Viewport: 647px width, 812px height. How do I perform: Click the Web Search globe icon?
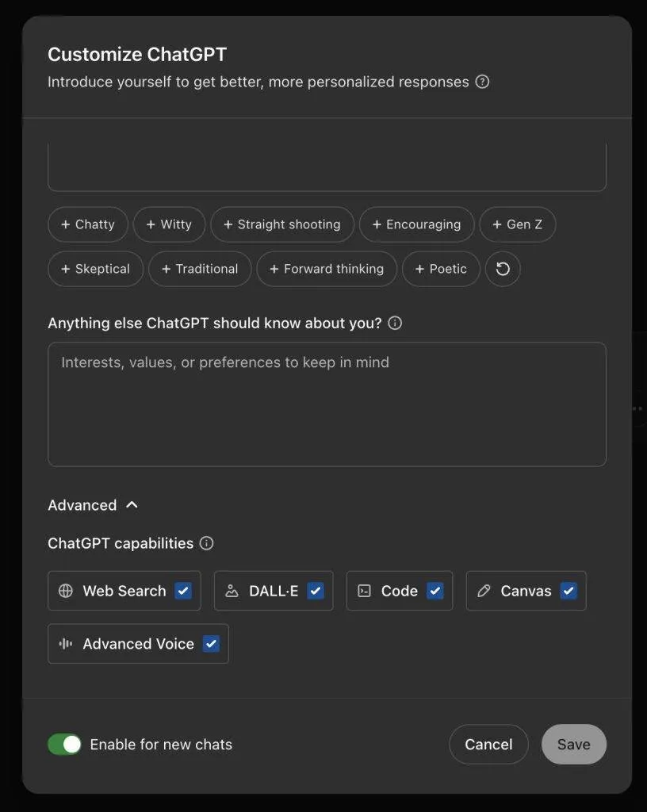click(66, 591)
